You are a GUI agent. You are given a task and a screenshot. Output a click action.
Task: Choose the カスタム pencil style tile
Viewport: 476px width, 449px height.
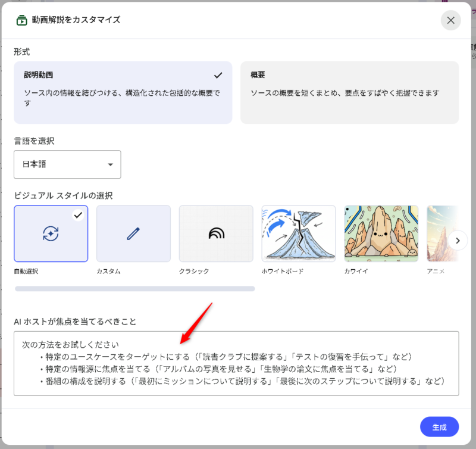[x=133, y=233]
